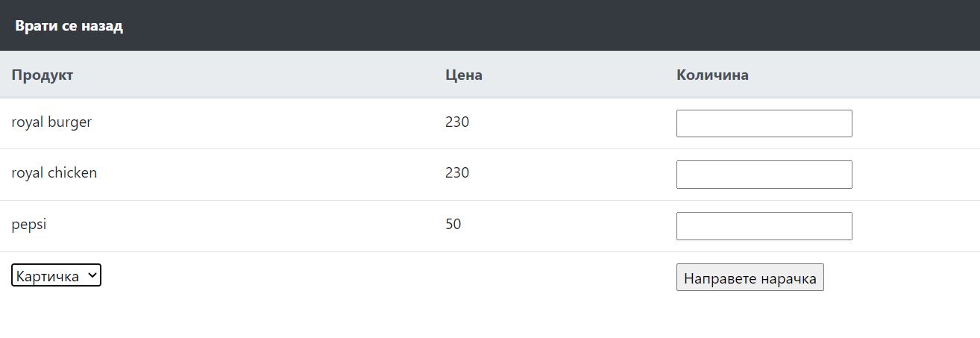The width and height of the screenshot is (980, 338).
Task: Focus the royal burger quantity field
Action: coord(764,124)
